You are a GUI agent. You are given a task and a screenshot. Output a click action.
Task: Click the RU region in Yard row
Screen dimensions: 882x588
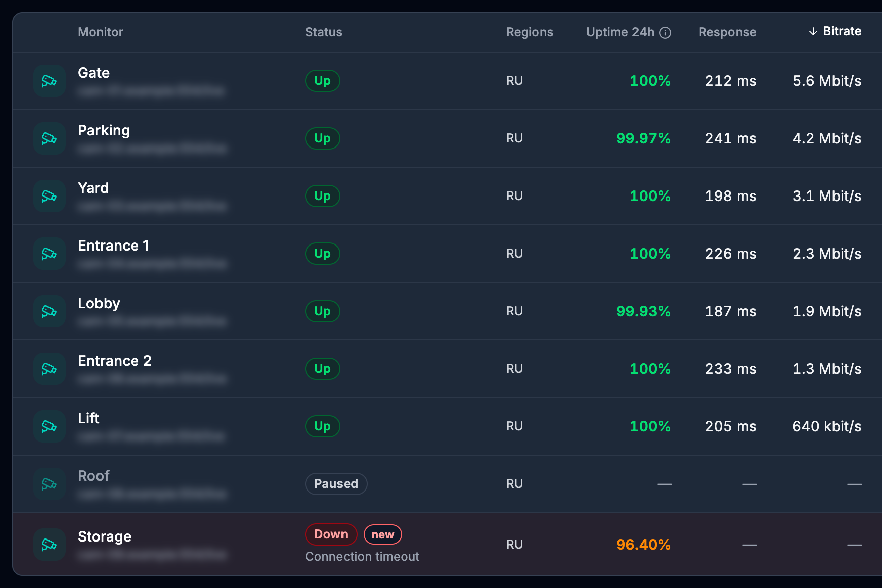click(x=514, y=196)
